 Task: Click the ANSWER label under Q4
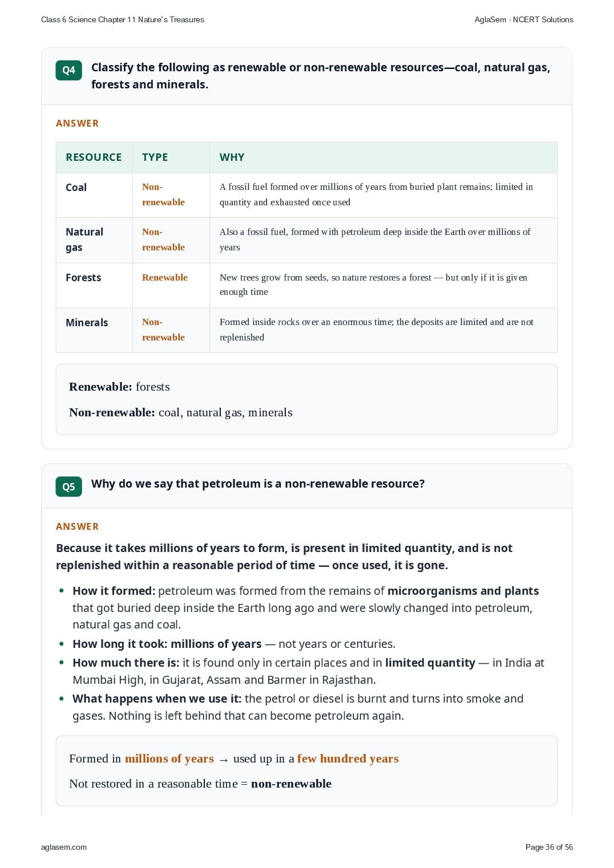click(77, 123)
